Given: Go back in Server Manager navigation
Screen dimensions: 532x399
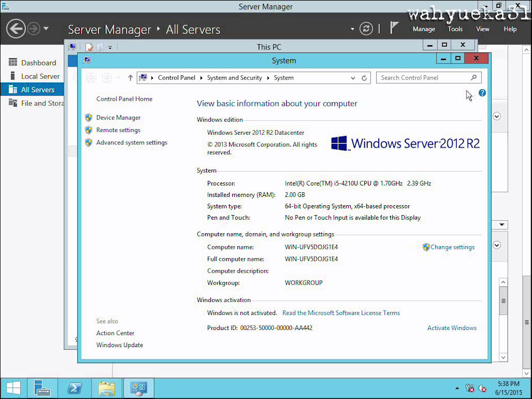Looking at the screenshot, I should pos(16,29).
